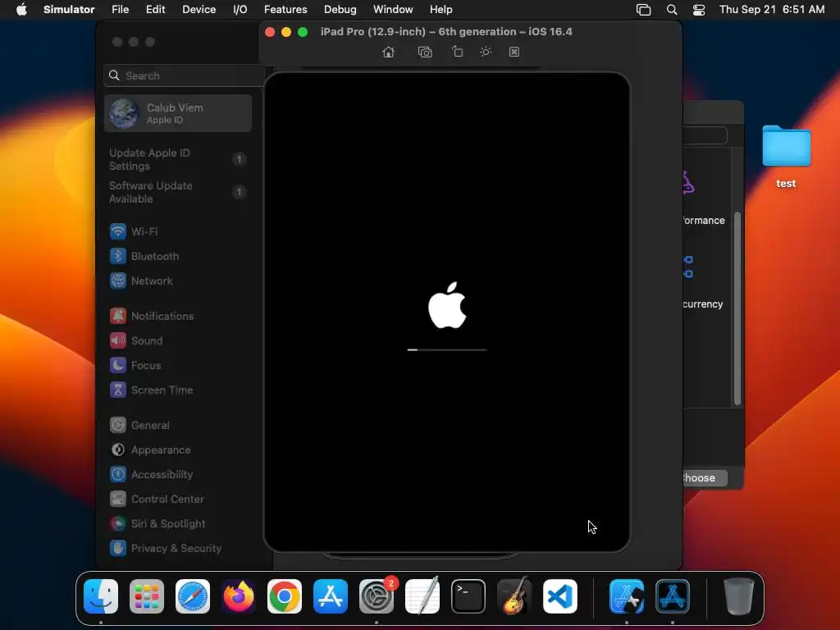Open the I/O menu
This screenshot has height=630, width=840.
point(240,10)
